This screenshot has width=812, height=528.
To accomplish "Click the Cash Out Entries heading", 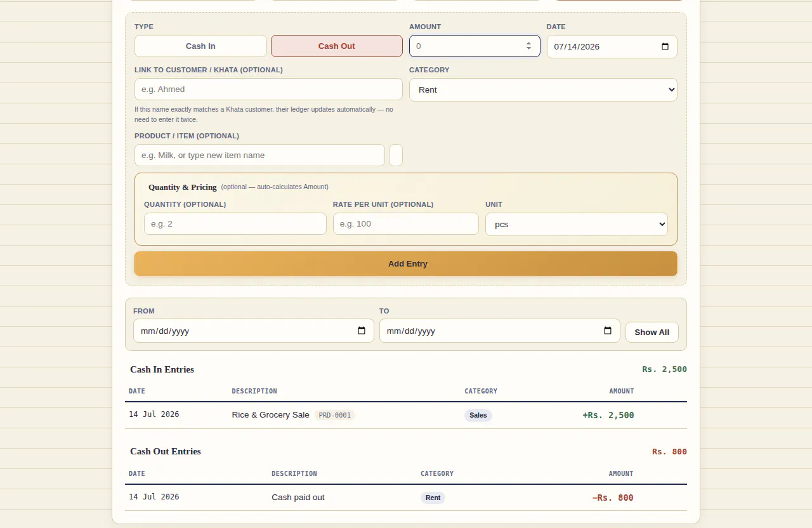I will [166, 451].
